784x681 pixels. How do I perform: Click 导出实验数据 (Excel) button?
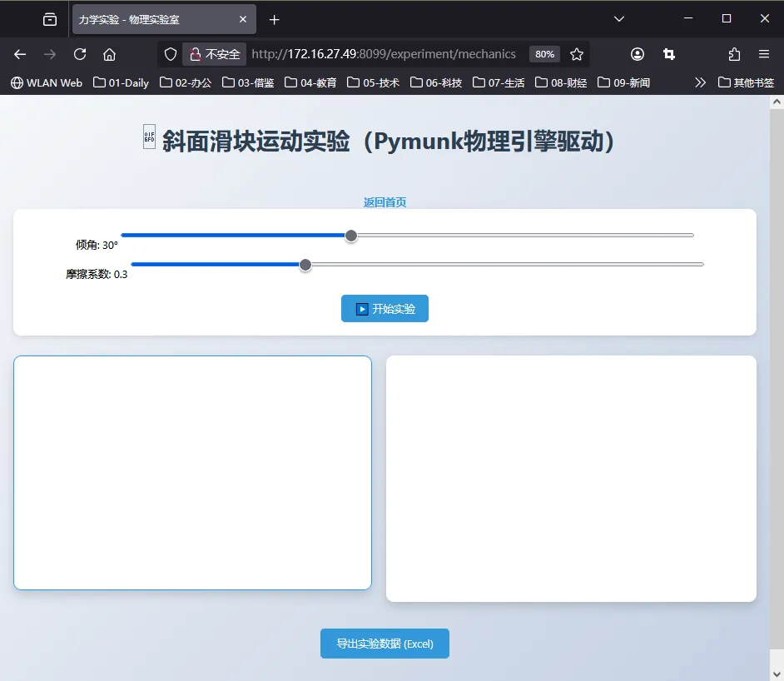(x=385, y=644)
